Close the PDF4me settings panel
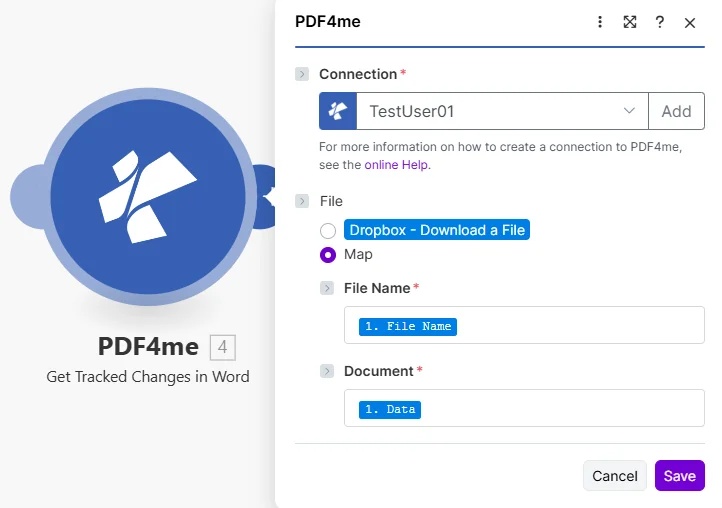722x508 pixels. [x=689, y=23]
